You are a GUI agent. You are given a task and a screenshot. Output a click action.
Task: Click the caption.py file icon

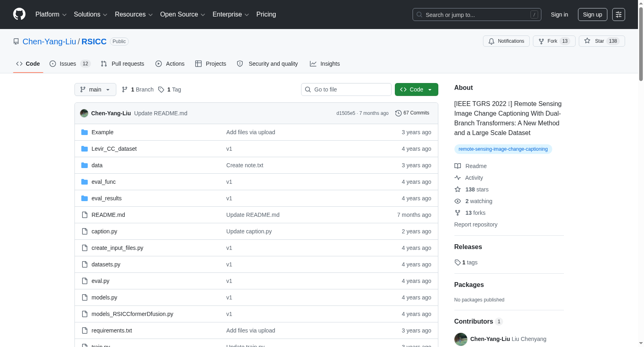[85, 231]
